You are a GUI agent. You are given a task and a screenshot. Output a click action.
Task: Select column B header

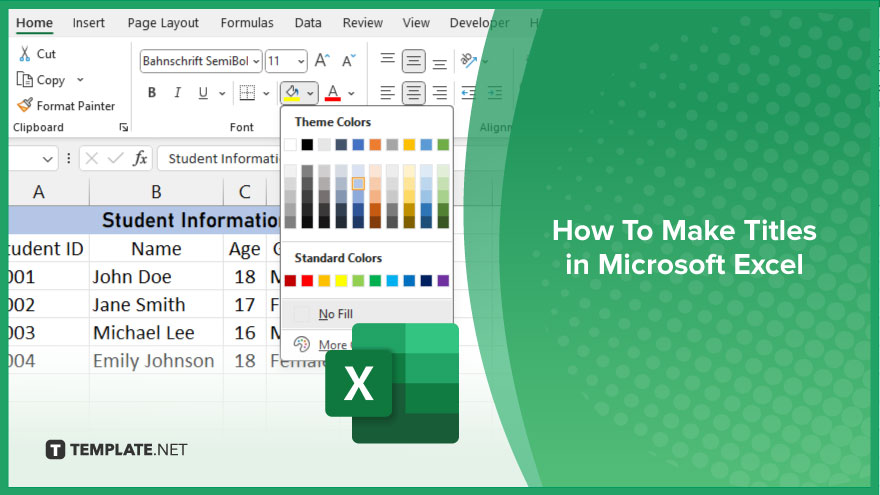click(156, 192)
